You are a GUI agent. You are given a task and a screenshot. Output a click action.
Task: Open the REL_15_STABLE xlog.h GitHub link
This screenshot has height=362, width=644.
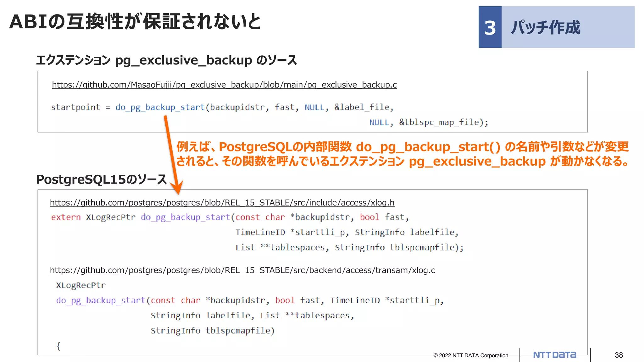pos(222,203)
